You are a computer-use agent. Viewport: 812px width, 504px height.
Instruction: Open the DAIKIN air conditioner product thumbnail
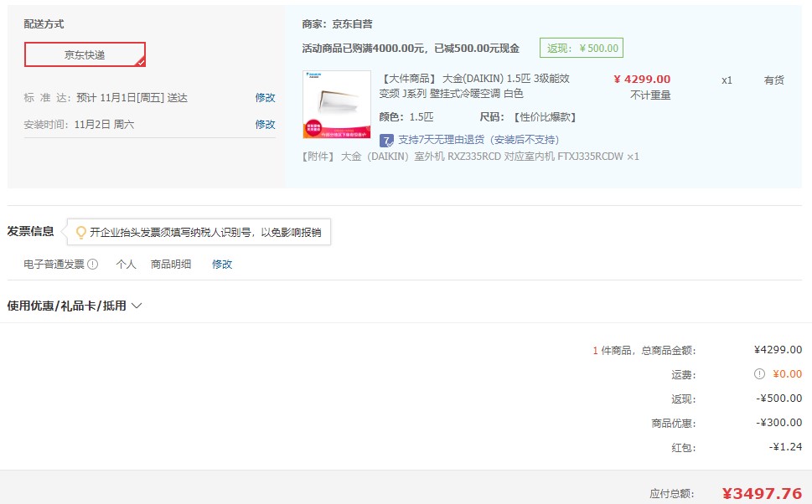point(337,105)
